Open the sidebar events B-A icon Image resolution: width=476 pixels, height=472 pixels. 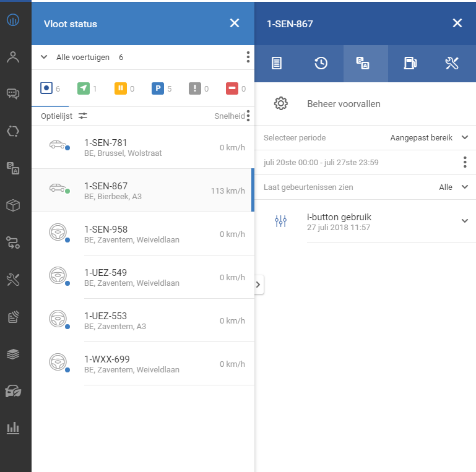13,168
